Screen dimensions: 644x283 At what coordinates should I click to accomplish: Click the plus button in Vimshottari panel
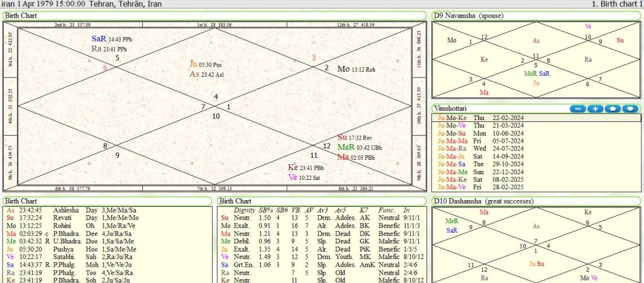pos(595,109)
